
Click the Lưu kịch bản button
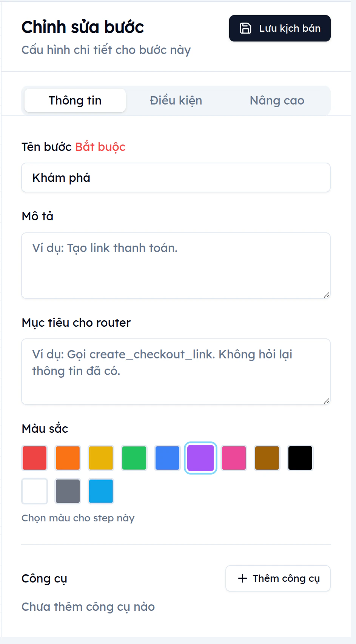point(279,28)
